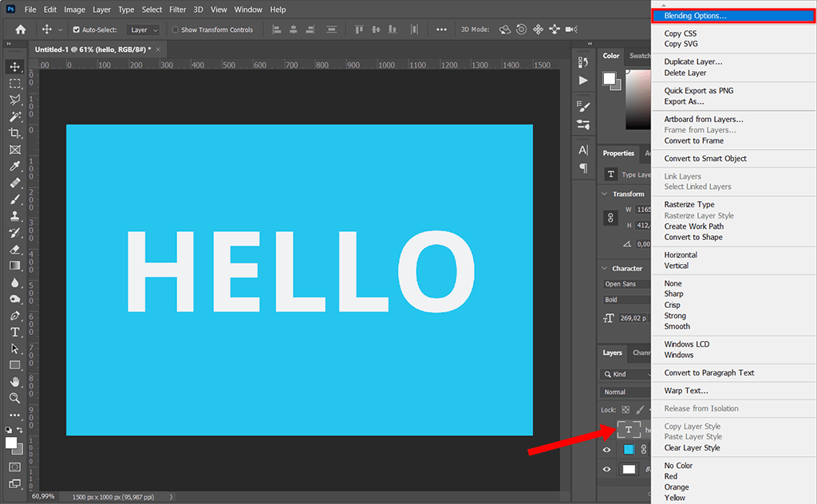817x504 pixels.
Task: Open the Character panel icon
Action: (x=583, y=151)
